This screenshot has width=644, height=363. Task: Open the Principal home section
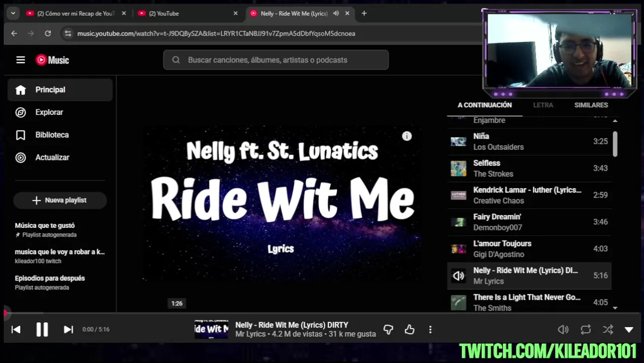pyautogui.click(x=60, y=90)
